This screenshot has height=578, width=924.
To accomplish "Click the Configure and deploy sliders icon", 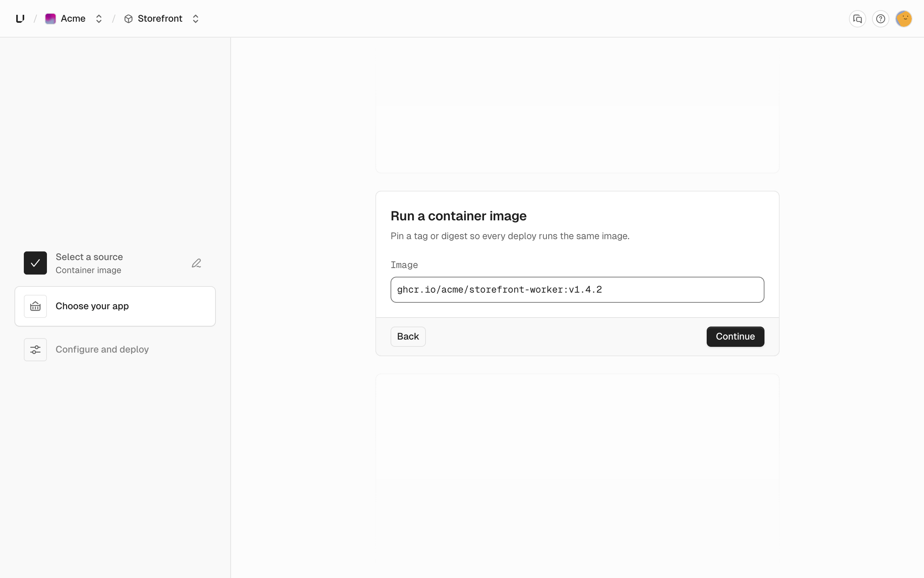I will pyautogui.click(x=35, y=349).
